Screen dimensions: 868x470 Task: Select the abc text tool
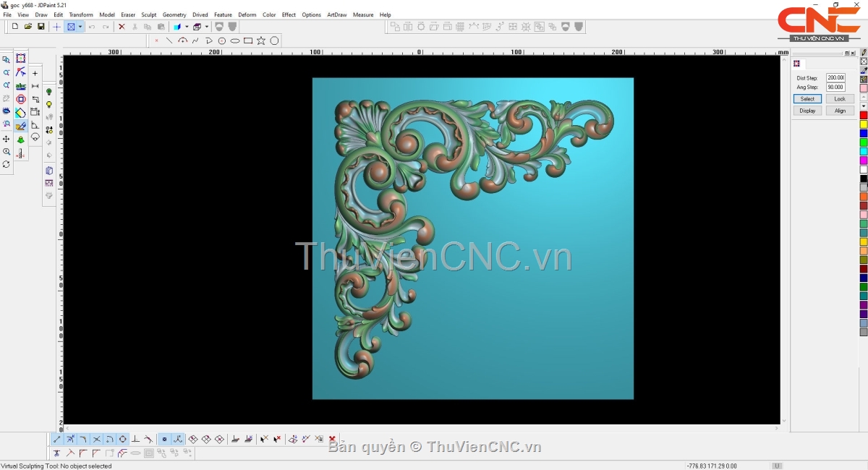(x=21, y=86)
